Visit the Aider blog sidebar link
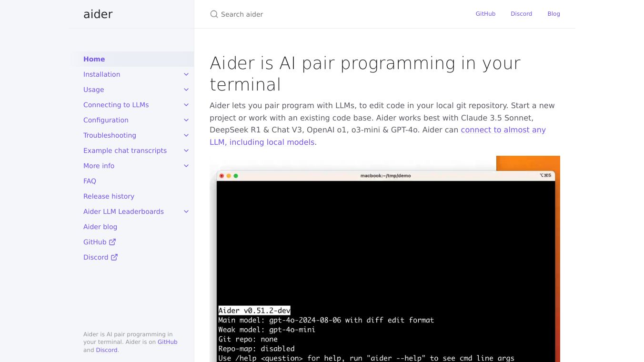Screen dimensions: 644x362 (x=100, y=227)
